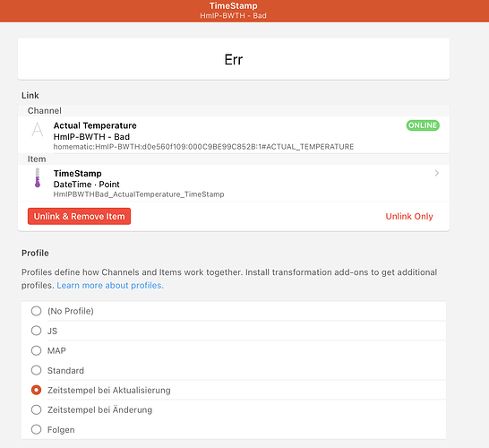Open the Learn more about profiles link

tap(110, 285)
